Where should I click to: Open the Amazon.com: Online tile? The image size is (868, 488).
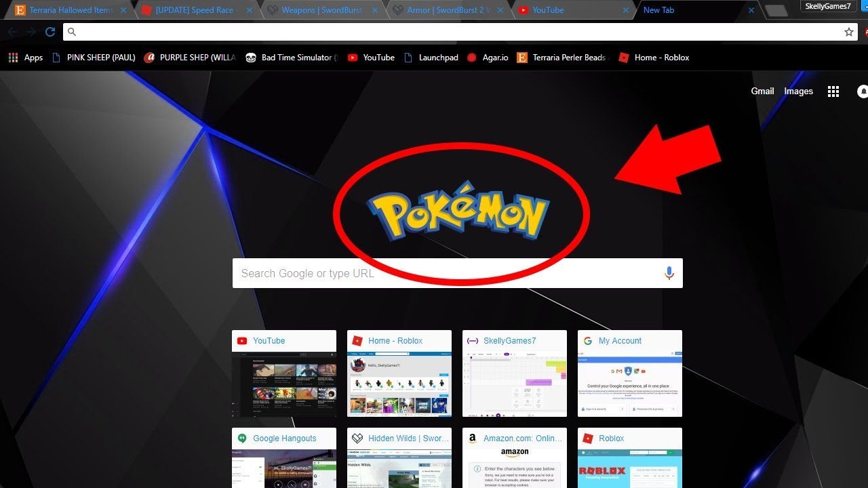515,458
